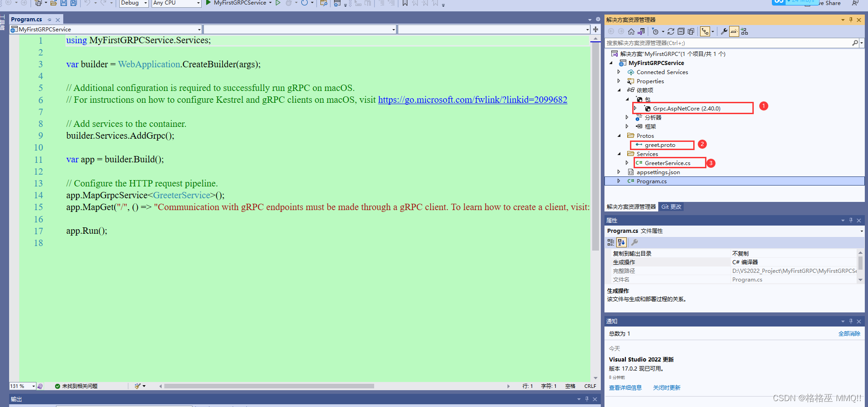Click the split editor icon beside navigation bar
This screenshot has height=407, width=868.
click(x=595, y=29)
